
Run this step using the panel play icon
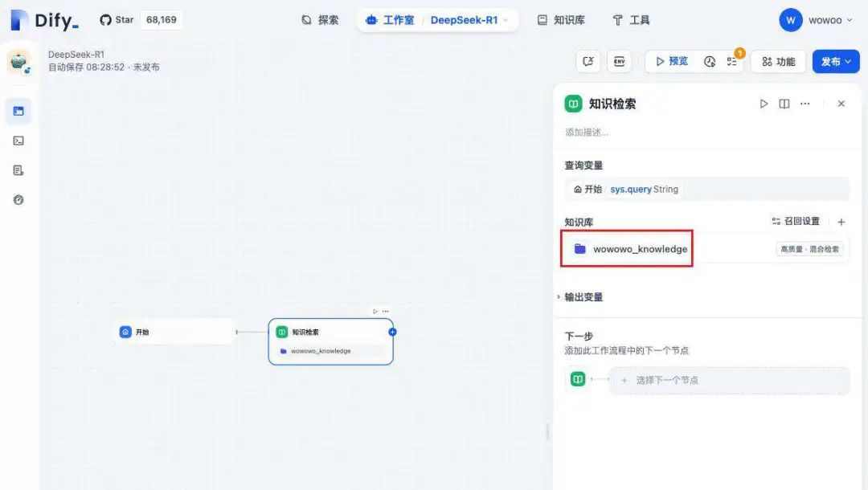click(764, 104)
